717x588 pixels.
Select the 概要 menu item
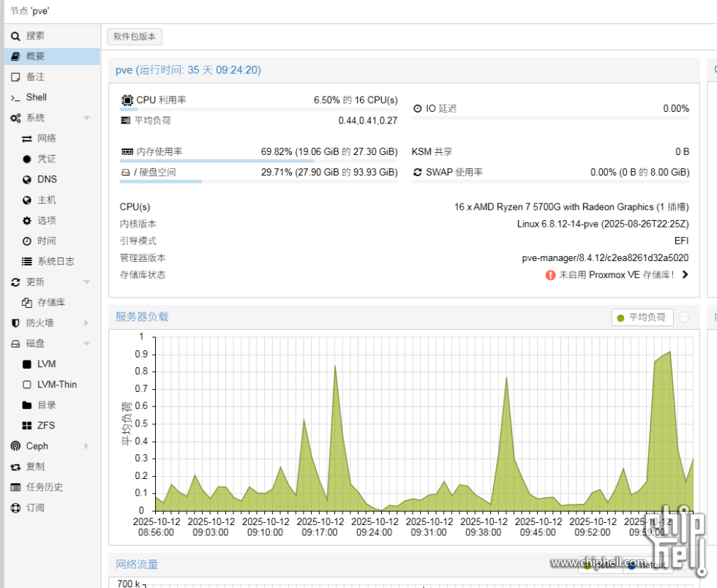click(36, 56)
